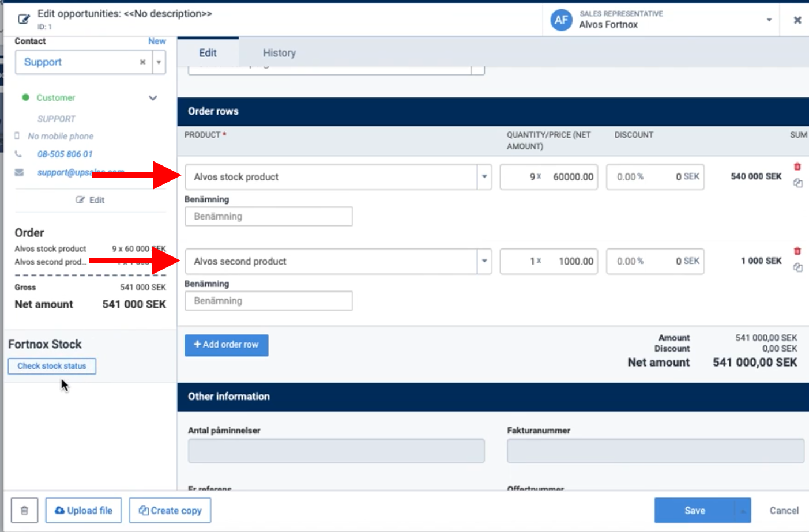
Task: Click the Edit contact link
Action: [x=91, y=200]
